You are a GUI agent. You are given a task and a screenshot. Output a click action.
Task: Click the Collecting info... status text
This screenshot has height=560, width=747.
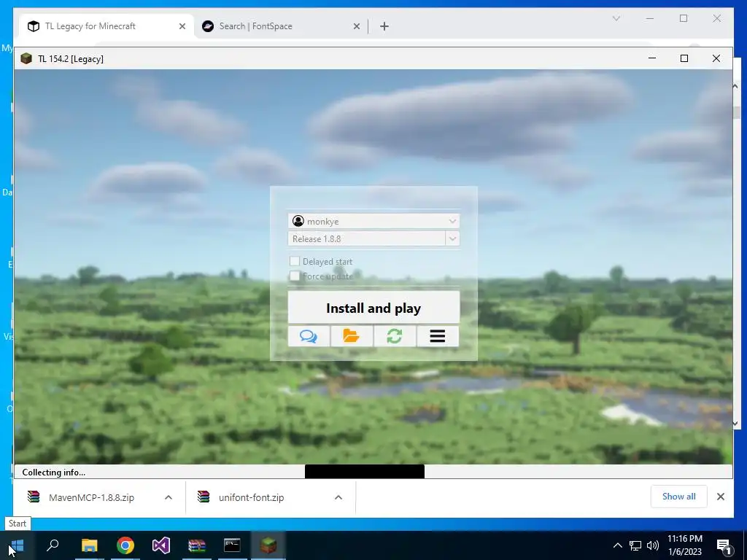pos(54,472)
